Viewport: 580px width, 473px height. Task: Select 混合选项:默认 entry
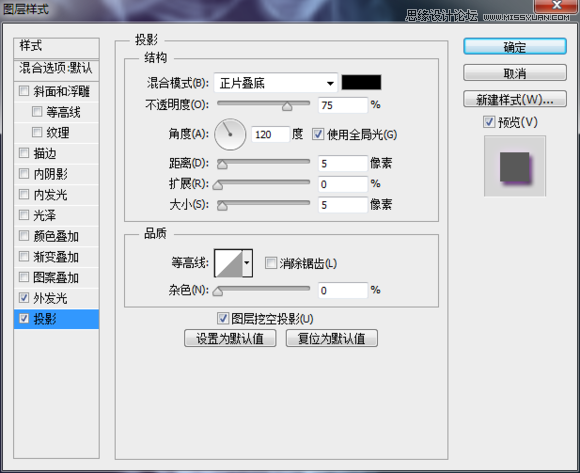pyautogui.click(x=56, y=70)
